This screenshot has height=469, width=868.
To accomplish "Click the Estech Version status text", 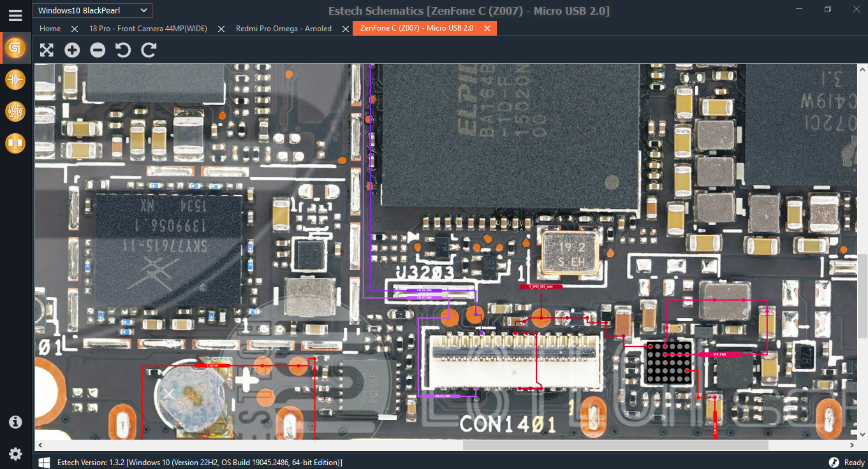I will (x=200, y=462).
